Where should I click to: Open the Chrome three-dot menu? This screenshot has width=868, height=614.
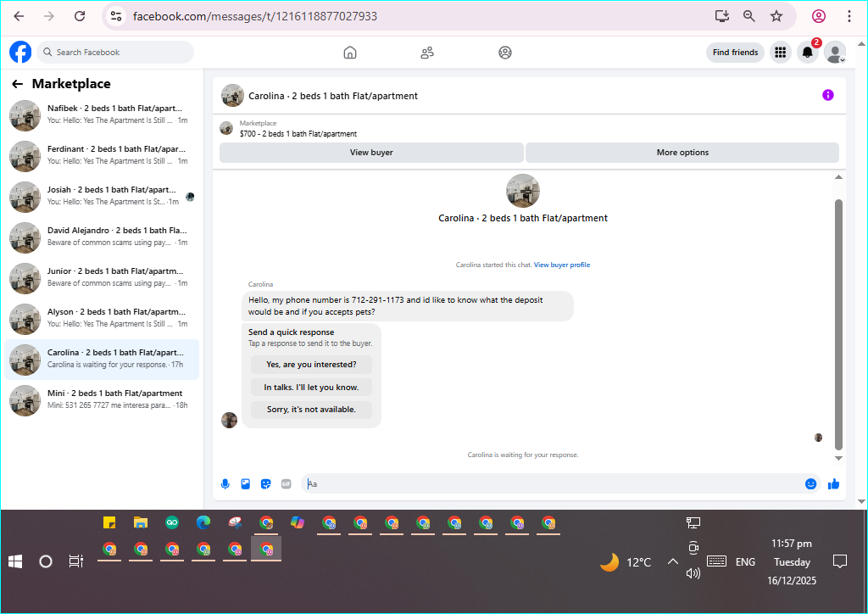[x=849, y=16]
